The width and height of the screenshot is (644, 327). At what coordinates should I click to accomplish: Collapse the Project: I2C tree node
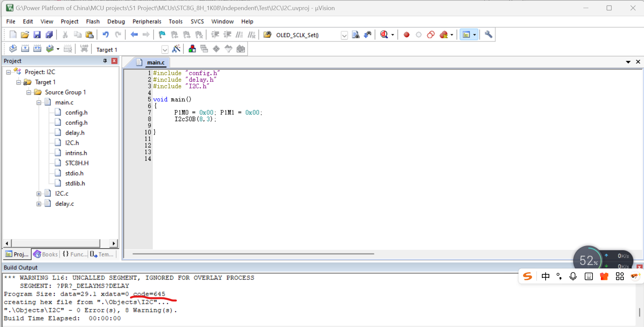tap(8, 72)
